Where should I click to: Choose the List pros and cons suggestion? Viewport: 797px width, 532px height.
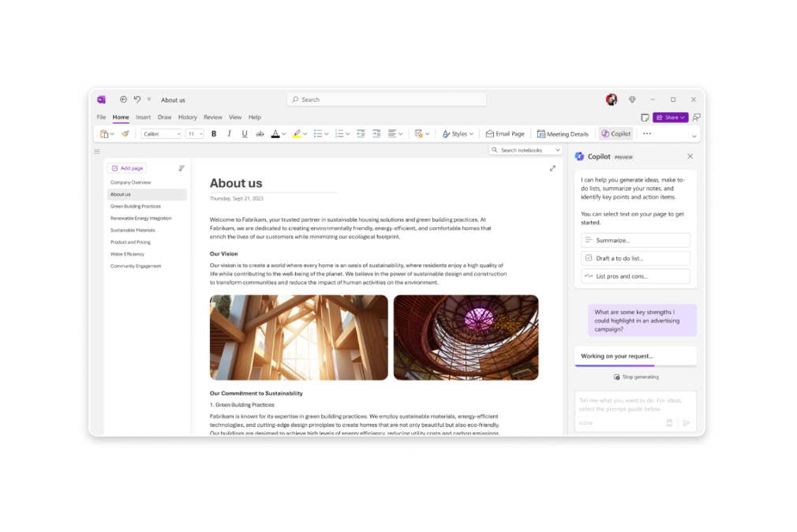[x=635, y=276]
